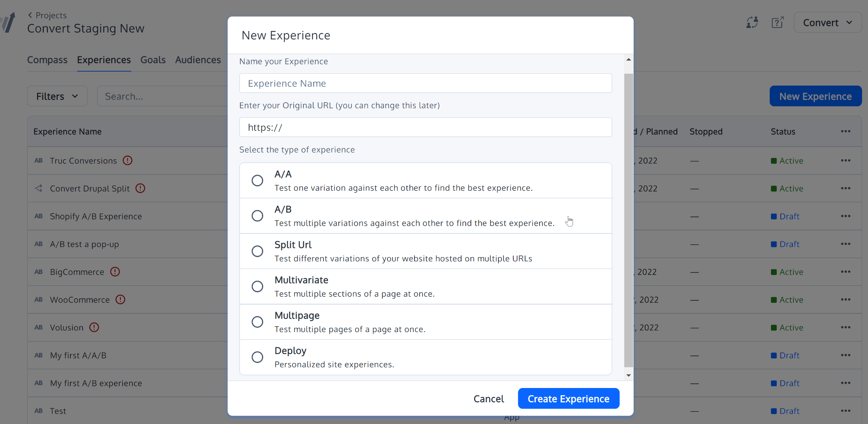Open BigCommerce experience
The height and width of the screenshot is (424, 868).
(77, 272)
